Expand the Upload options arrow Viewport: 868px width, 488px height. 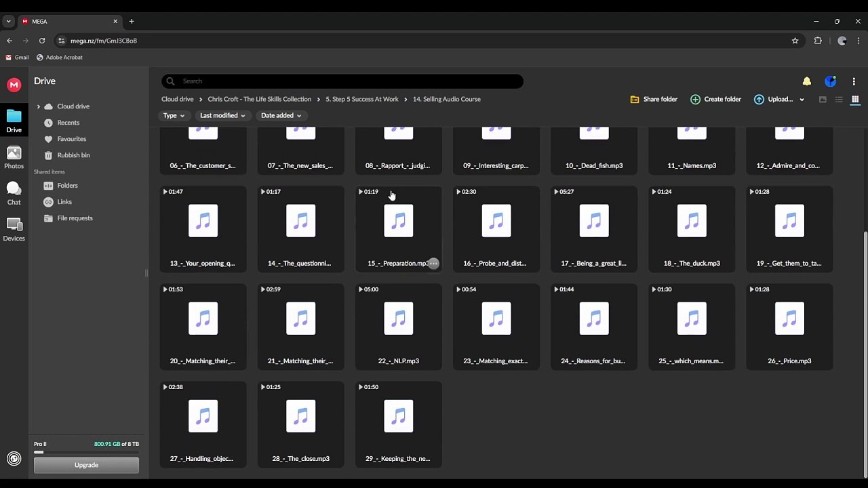[x=802, y=100]
